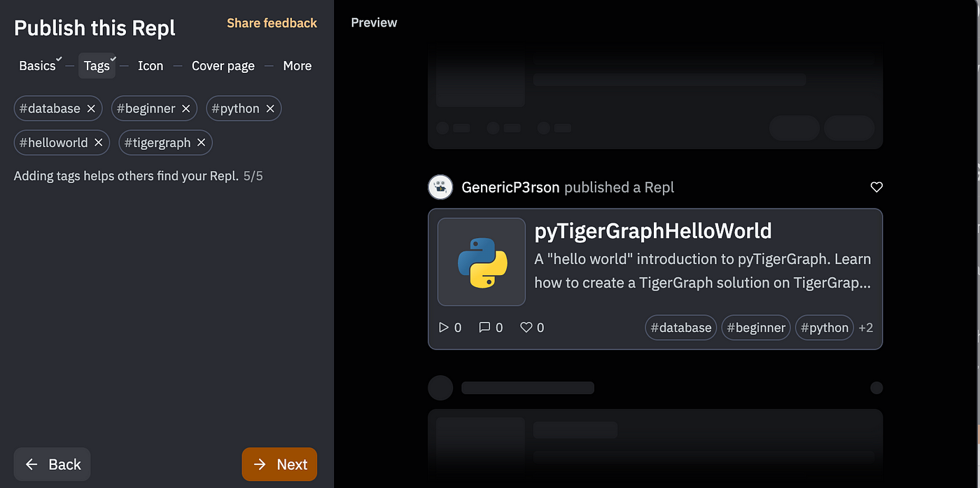Click 'Adding tags helps others find your Repl.'
Image resolution: width=980 pixels, height=488 pixels.
pos(127,176)
